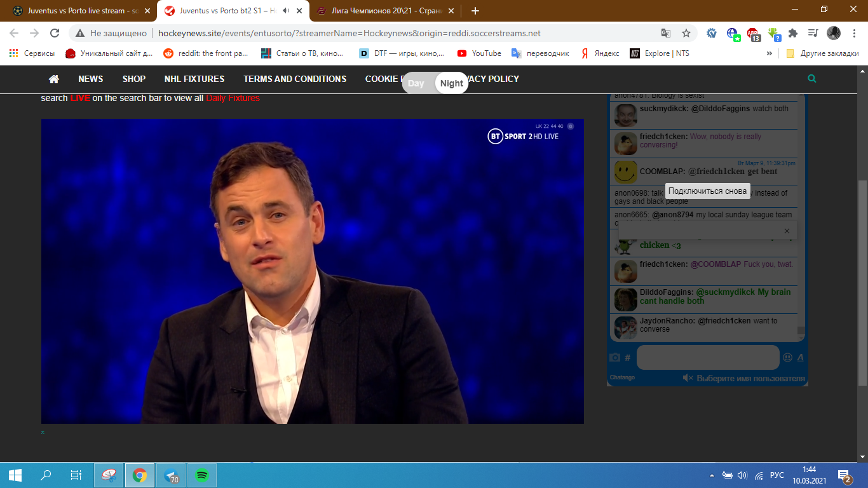Switch the theme toggle to Day

[x=416, y=83]
